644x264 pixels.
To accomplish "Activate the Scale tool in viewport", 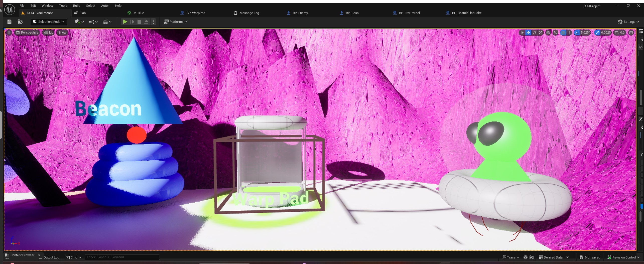I will click(x=541, y=33).
